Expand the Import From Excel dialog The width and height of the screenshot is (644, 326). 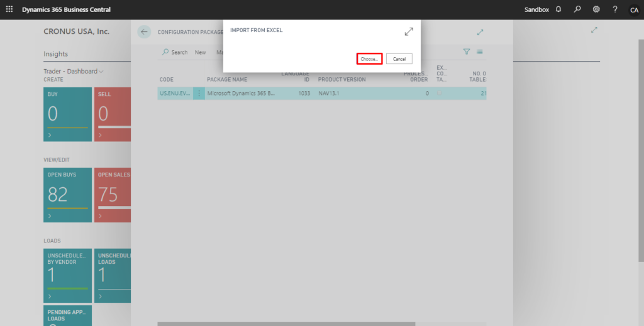409,31
